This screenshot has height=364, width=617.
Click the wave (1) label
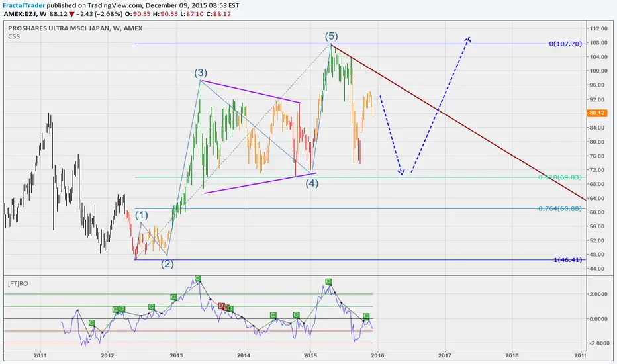tap(142, 215)
